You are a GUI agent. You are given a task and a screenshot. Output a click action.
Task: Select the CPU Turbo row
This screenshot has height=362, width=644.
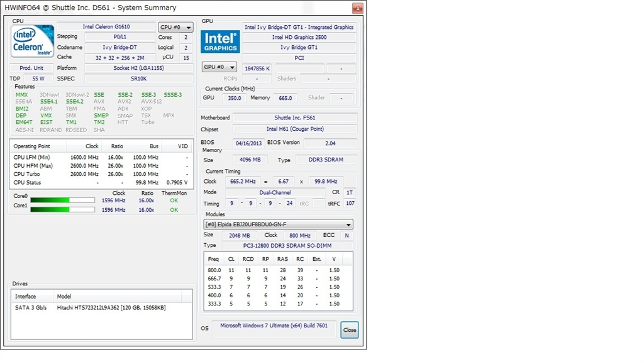(101, 174)
